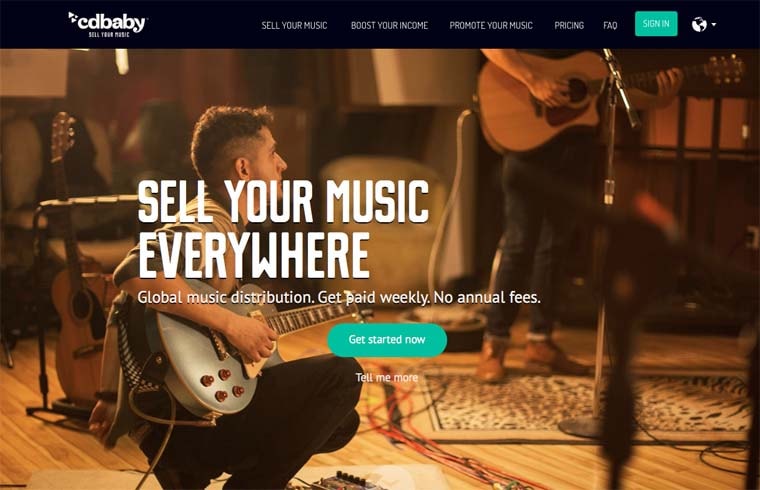The width and height of the screenshot is (760, 490).
Task: Click the play arrow mark in the logo
Action: [x=73, y=17]
